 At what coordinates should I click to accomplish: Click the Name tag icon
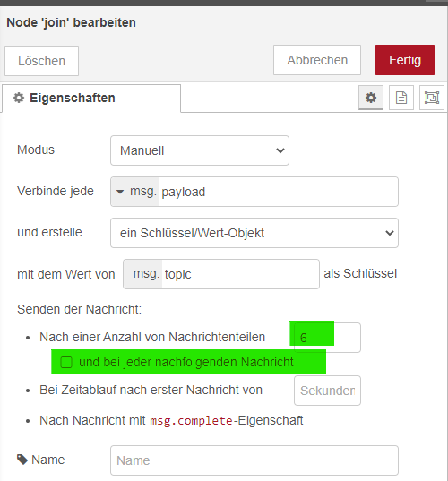(x=22, y=460)
